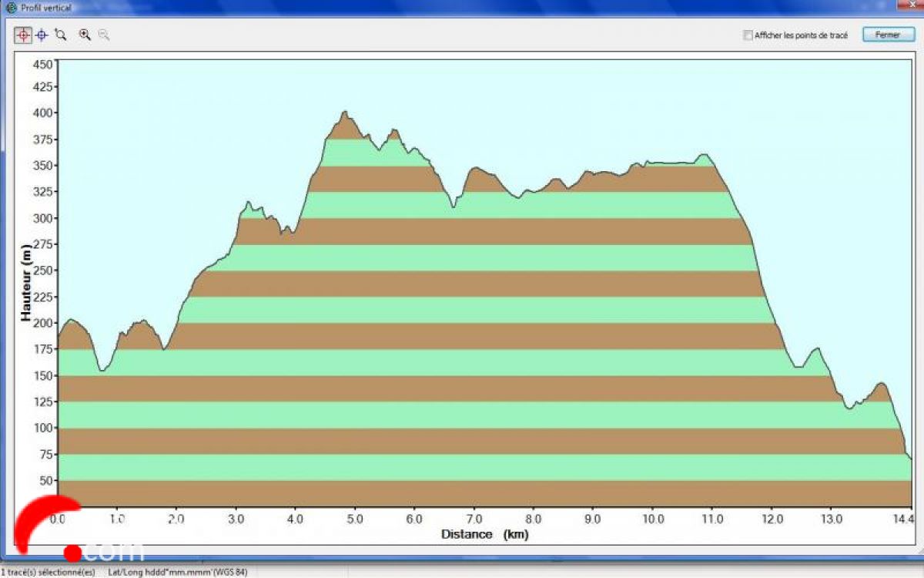924x578 pixels.
Task: Zoom in with the plus magnifier
Action: pyautogui.click(x=85, y=35)
